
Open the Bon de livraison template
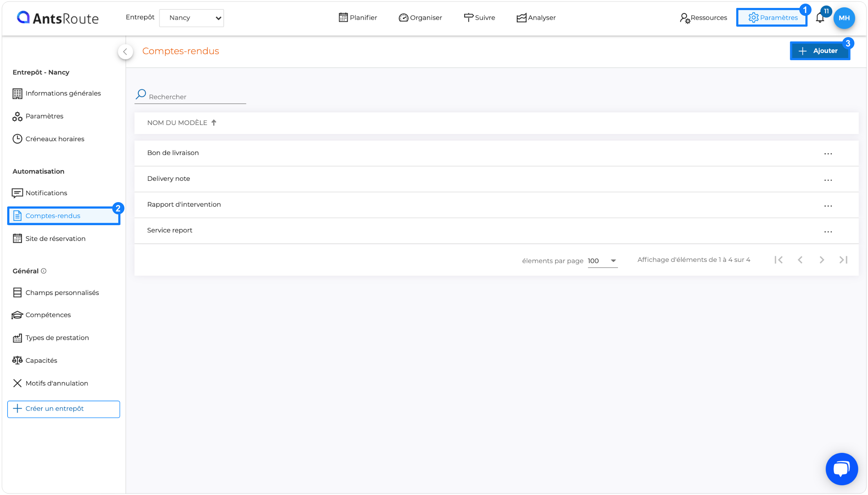point(173,153)
